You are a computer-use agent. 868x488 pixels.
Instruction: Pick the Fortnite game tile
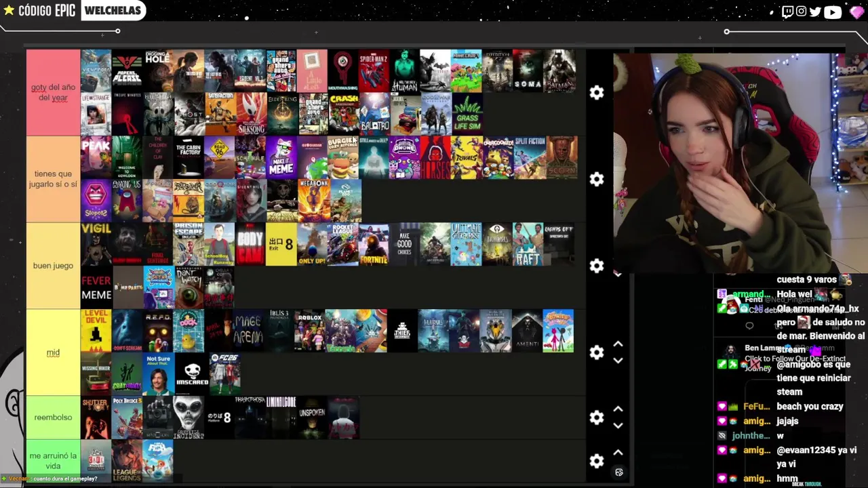(374, 244)
